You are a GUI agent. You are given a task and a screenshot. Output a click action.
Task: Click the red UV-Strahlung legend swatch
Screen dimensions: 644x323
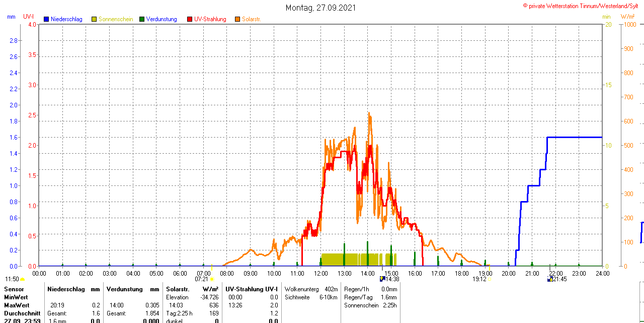point(190,19)
